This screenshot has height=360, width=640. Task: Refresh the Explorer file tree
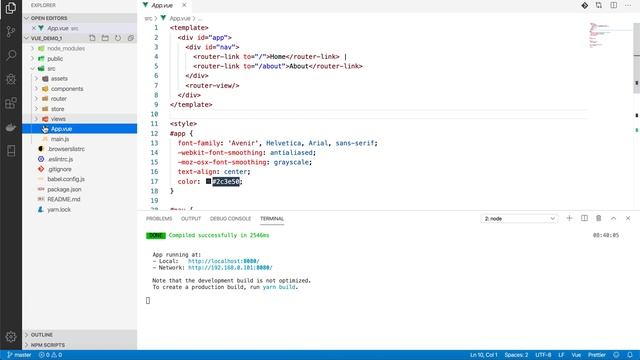point(118,38)
